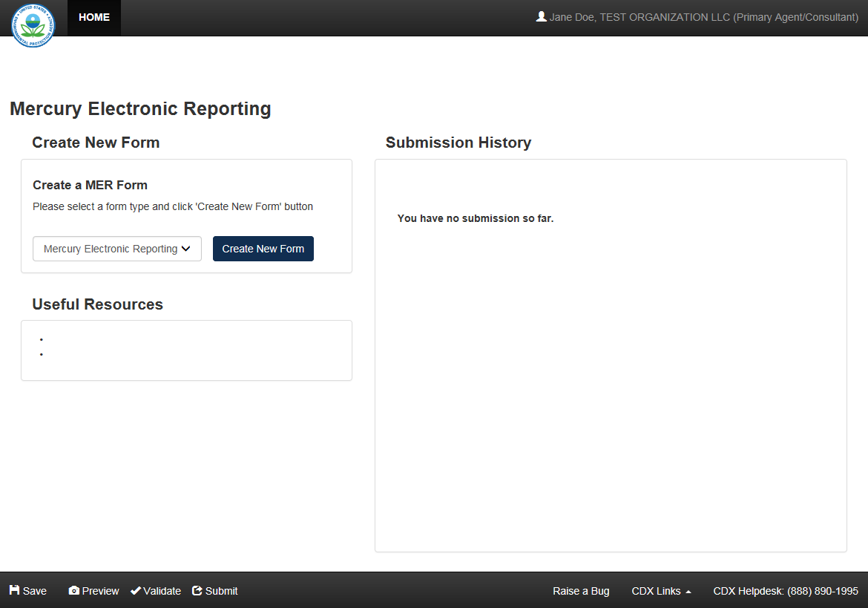Screen dimensions: 868x608
Task: Click the Validate label in bottom toolbar
Action: [x=162, y=591]
